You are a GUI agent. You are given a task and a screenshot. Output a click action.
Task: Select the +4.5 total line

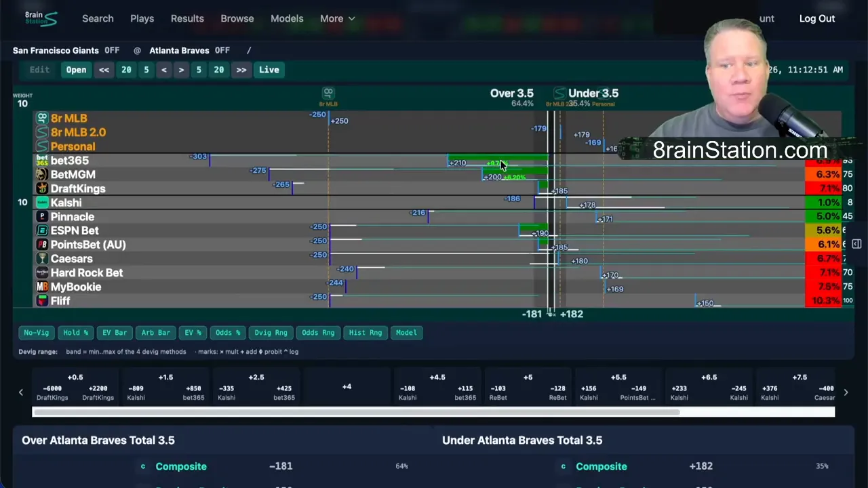tap(437, 387)
